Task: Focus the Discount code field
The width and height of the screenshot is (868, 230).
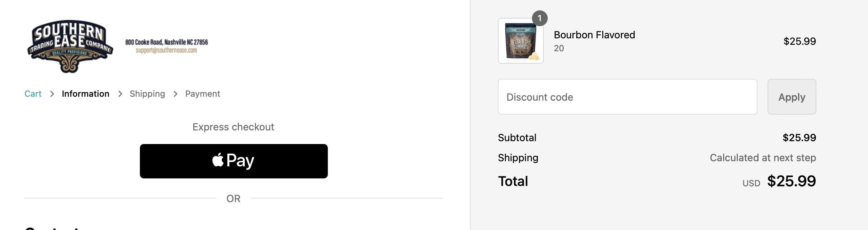Action: coord(627,97)
